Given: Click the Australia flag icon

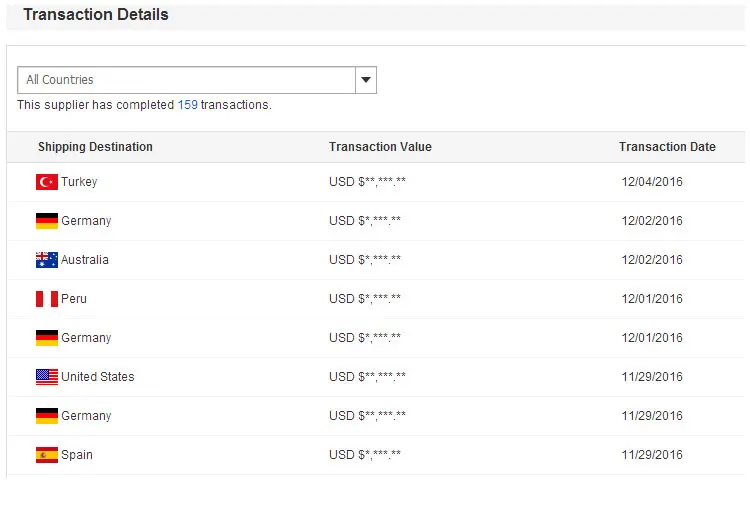Looking at the screenshot, I should coord(46,260).
